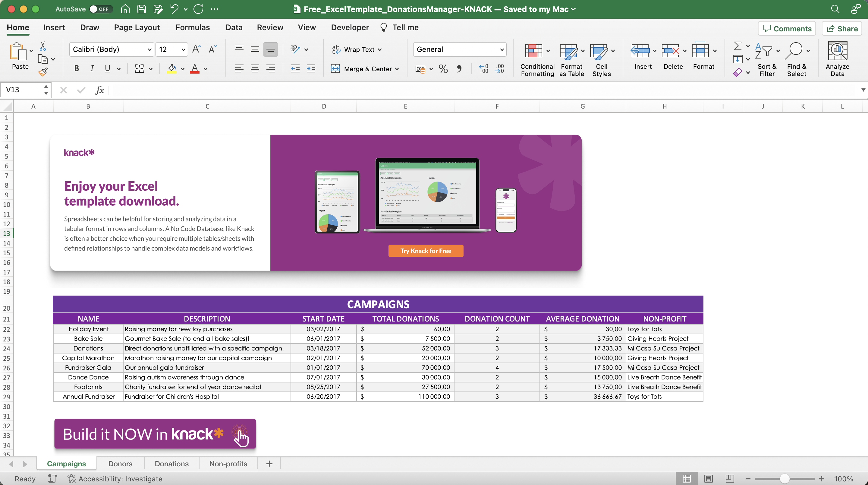Open the Donations sheet tab

171,463
